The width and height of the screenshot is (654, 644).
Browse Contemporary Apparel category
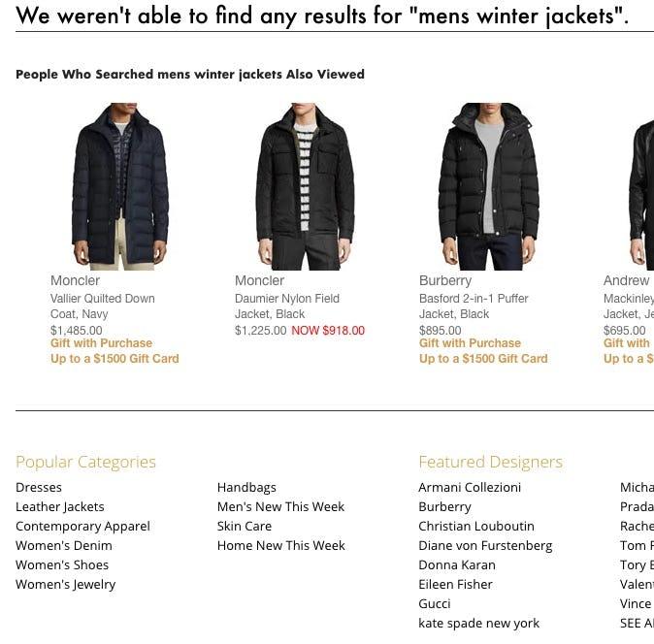pyautogui.click(x=82, y=526)
